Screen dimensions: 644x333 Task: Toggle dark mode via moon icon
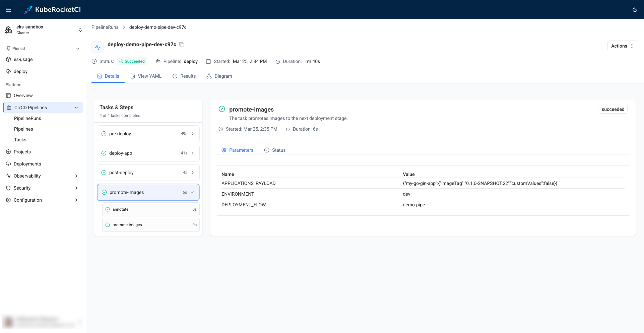click(x=635, y=10)
